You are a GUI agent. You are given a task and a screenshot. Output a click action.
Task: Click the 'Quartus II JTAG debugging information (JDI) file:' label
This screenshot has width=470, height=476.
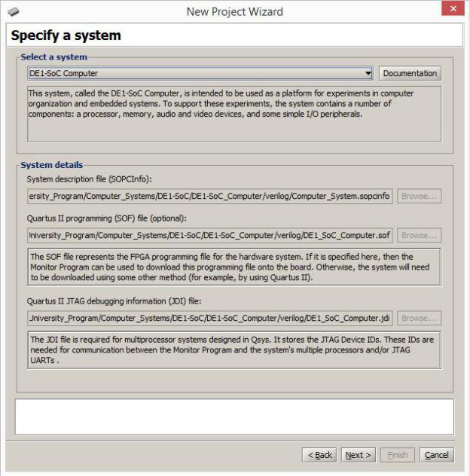114,301
